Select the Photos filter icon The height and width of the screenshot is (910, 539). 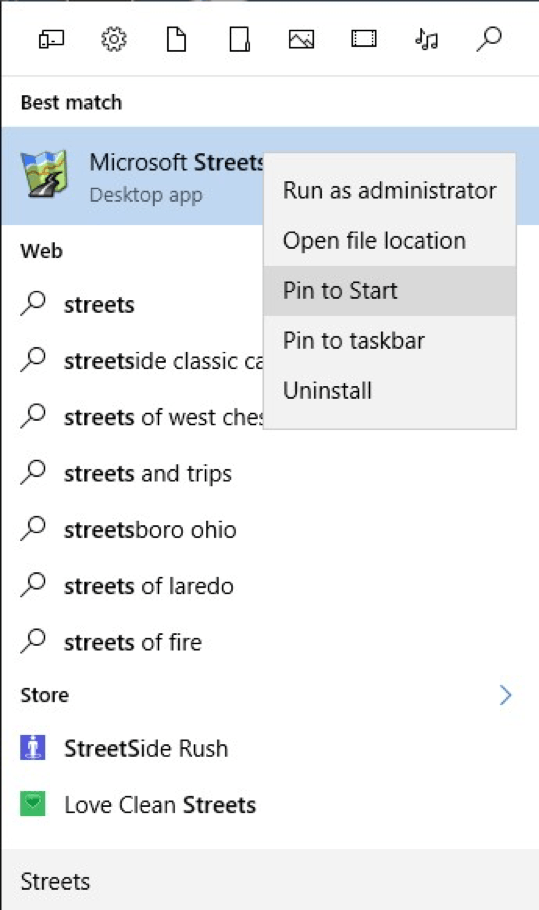301,39
